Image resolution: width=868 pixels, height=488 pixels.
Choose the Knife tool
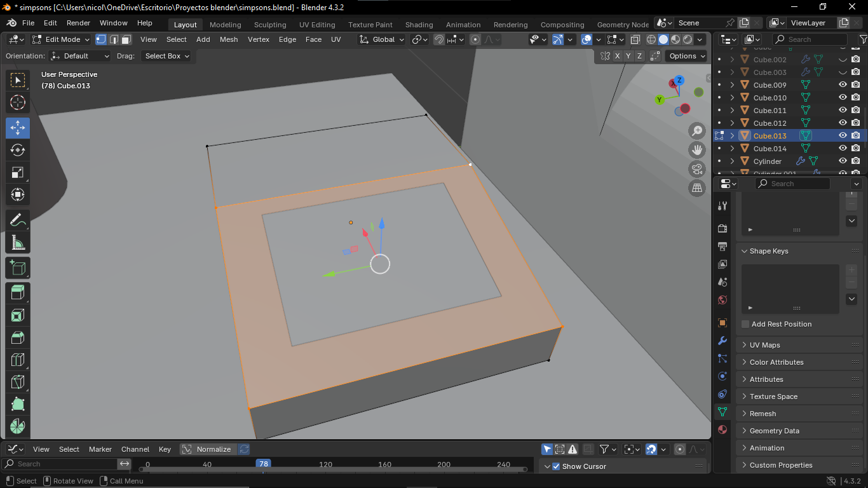click(x=18, y=382)
